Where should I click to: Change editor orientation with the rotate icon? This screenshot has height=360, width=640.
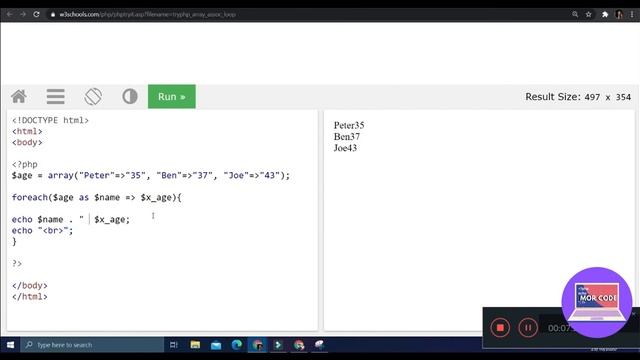[x=93, y=97]
